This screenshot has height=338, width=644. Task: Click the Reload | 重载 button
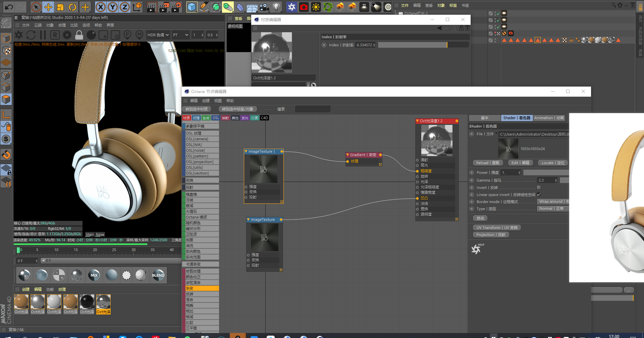(x=487, y=163)
